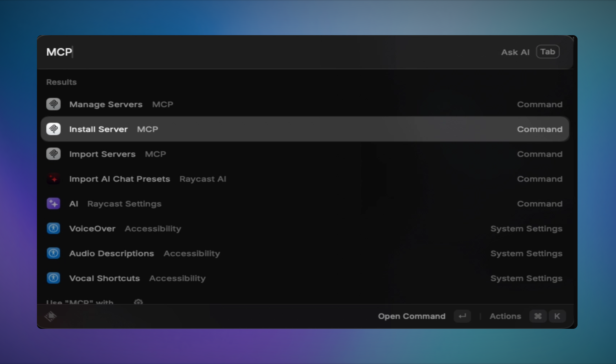This screenshot has width=616, height=364.
Task: Click System Settings label on Audio Descriptions row
Action: pos(526,253)
